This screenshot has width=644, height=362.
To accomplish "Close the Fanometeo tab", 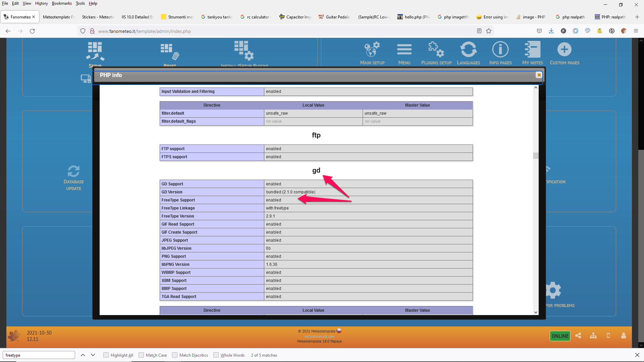I will click(x=34, y=17).
